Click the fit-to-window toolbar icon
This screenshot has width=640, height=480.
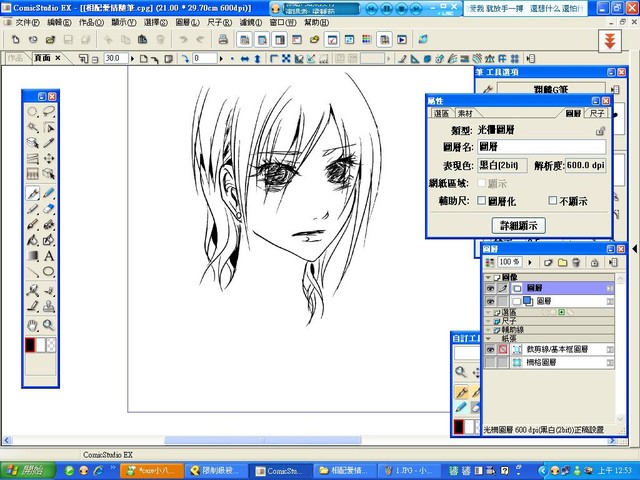(x=286, y=59)
